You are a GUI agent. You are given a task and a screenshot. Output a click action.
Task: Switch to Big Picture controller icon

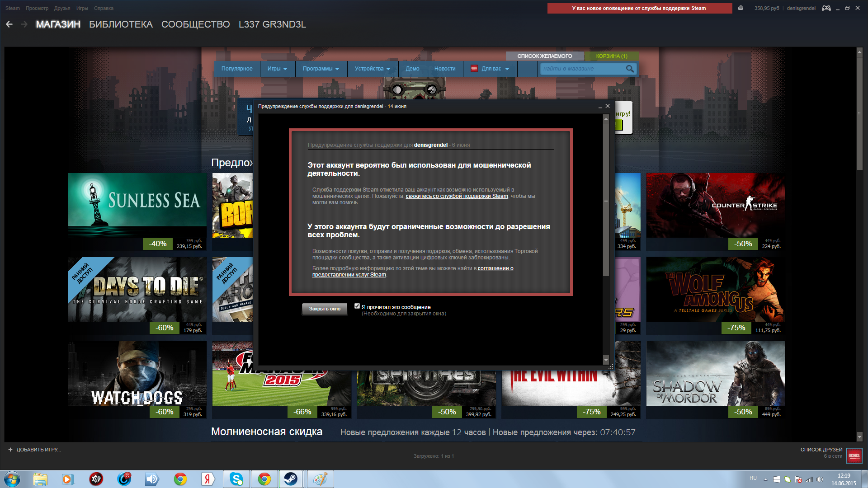pyautogui.click(x=826, y=8)
